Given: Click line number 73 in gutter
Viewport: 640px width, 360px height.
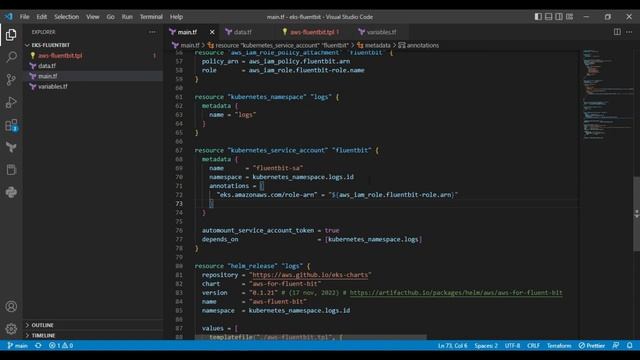Looking at the screenshot, I should (179, 204).
